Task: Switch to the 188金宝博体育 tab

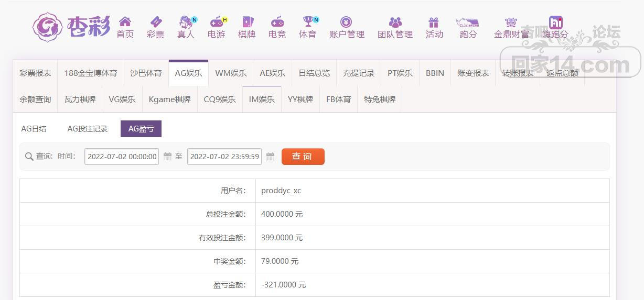Action: pos(91,73)
